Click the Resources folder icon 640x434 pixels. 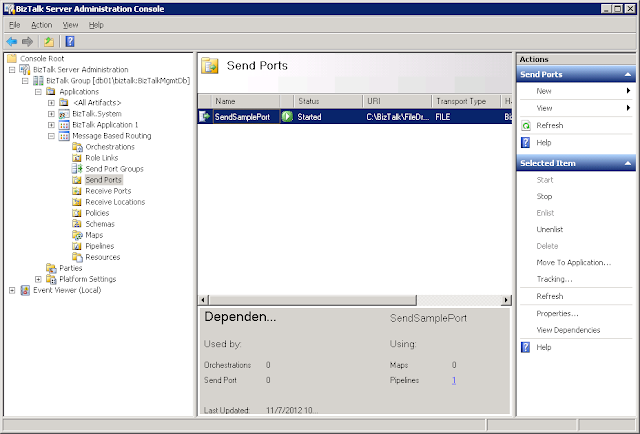[77, 257]
